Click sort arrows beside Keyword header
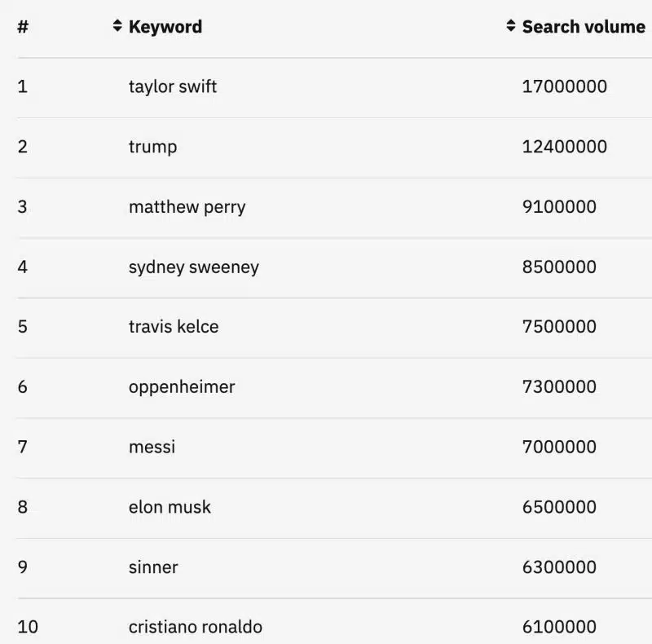652x644 pixels. (117, 26)
